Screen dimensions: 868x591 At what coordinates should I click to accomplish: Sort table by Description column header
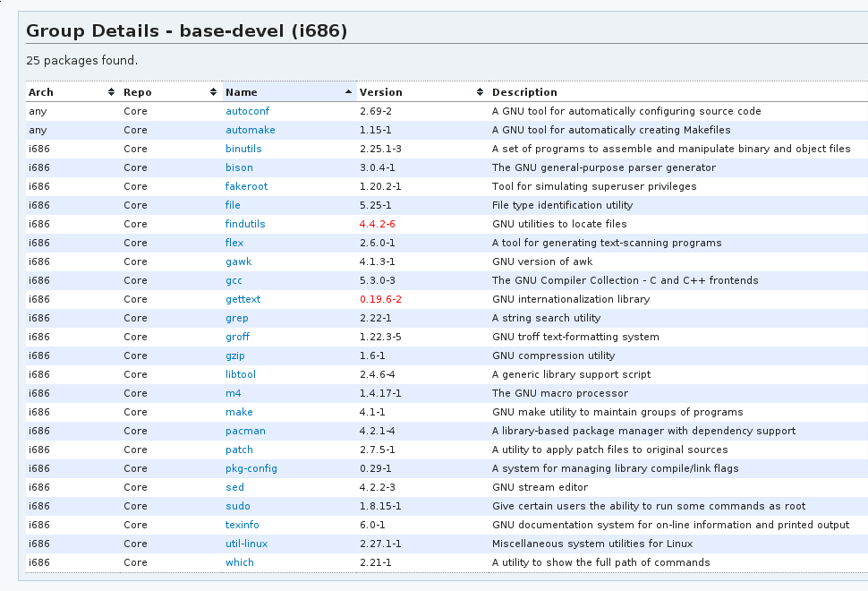coord(524,92)
